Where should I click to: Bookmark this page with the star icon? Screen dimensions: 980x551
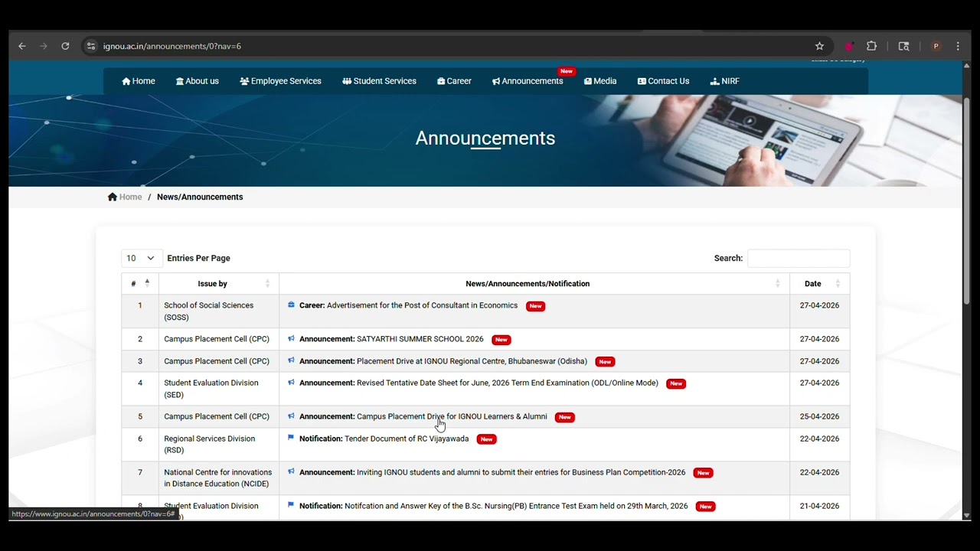coord(819,46)
